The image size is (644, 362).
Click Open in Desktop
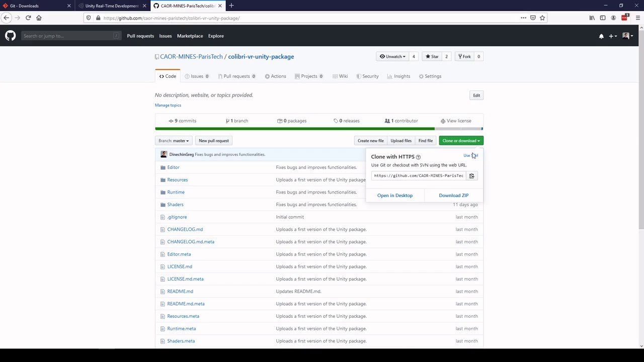[x=395, y=196]
